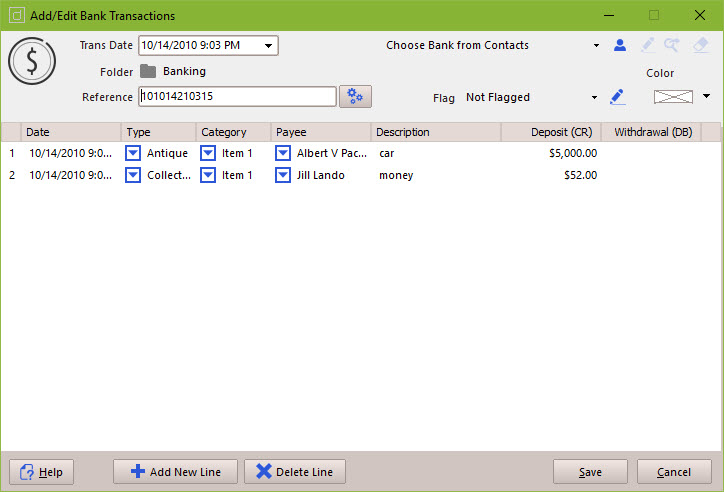
Task: Click the empty color swatch box
Action: [673, 96]
